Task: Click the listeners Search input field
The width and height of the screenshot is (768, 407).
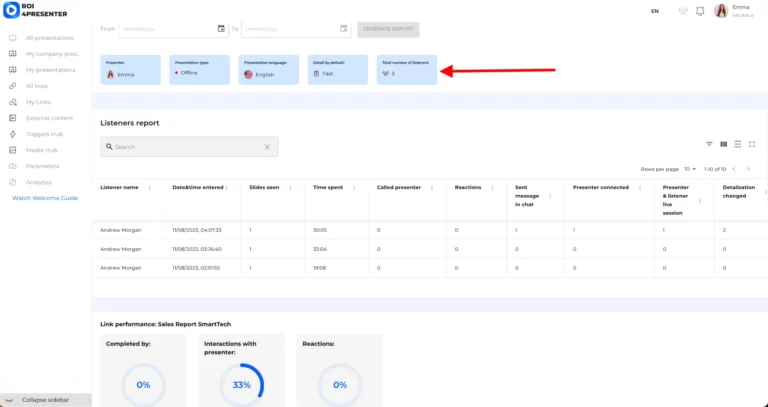Action: (x=185, y=147)
